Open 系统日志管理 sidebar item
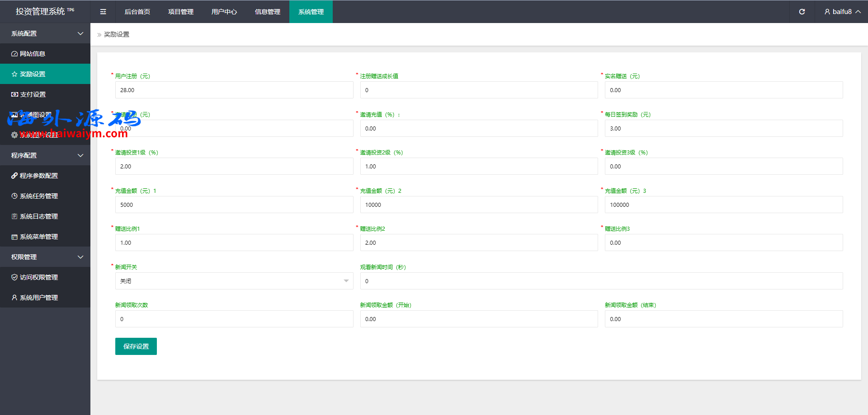This screenshot has width=868, height=415. tap(38, 216)
